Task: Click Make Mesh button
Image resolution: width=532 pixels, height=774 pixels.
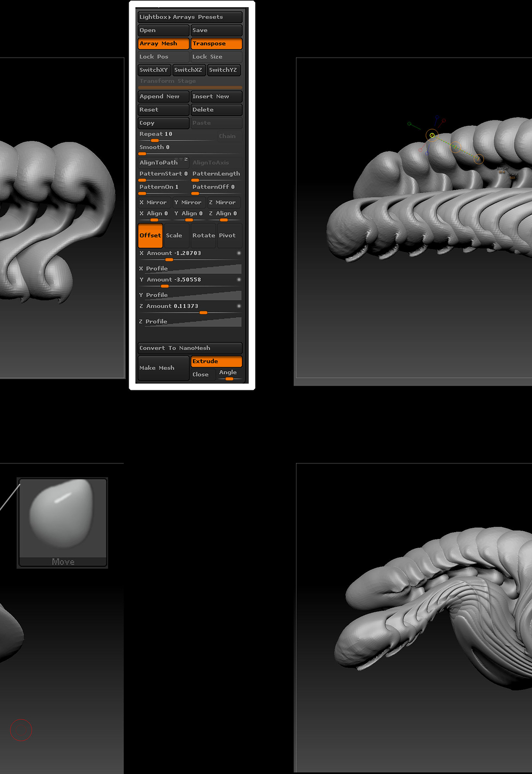Action: (x=163, y=368)
